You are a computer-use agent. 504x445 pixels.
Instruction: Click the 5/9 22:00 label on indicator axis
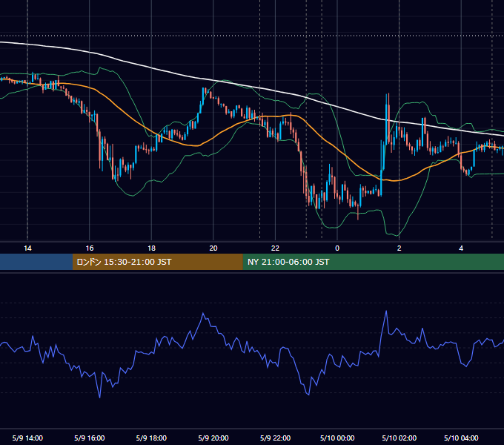point(275,438)
